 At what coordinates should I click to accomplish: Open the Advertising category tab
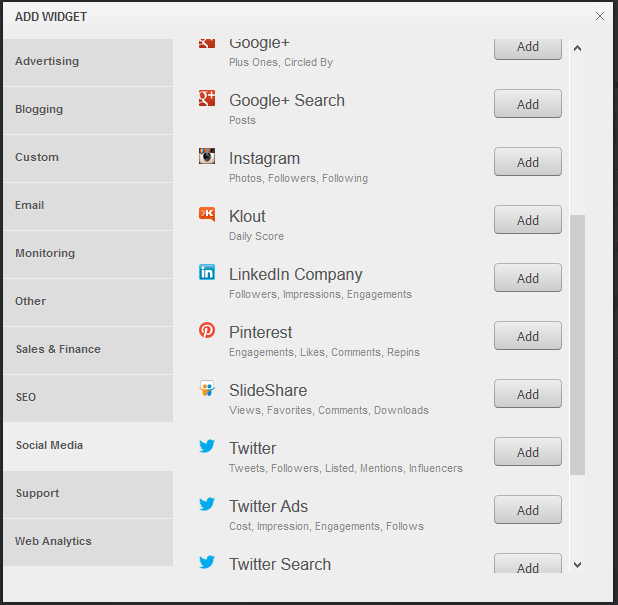[88, 61]
